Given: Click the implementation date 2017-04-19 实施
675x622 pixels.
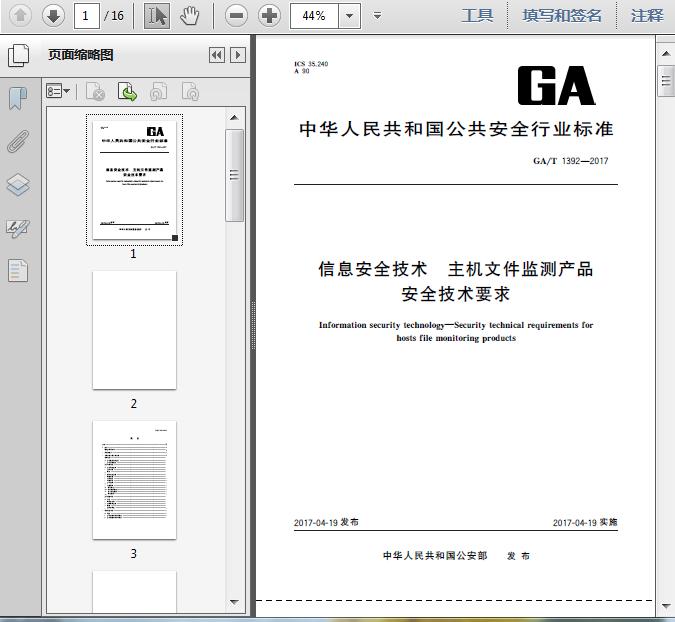Looking at the screenshot, I should point(585,523).
